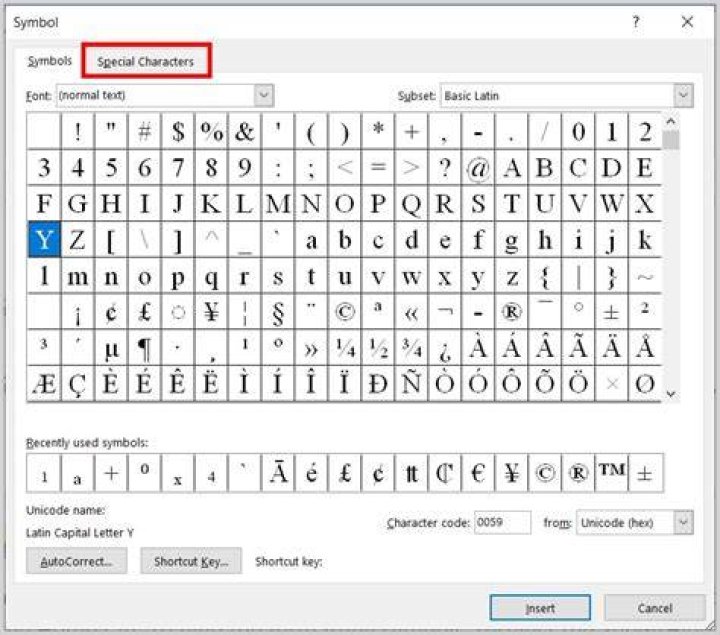This screenshot has height=635, width=720.
Task: Select the Å ring symbol
Action: click(645, 348)
